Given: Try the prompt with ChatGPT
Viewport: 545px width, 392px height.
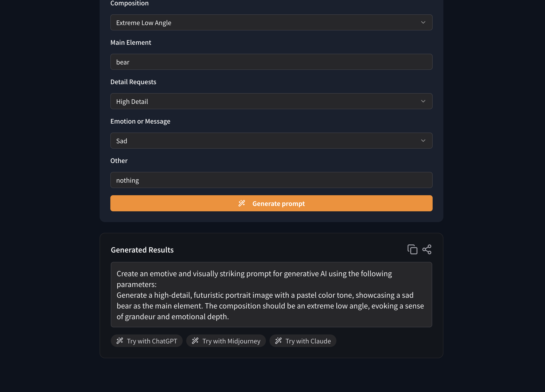Looking at the screenshot, I should pyautogui.click(x=147, y=341).
